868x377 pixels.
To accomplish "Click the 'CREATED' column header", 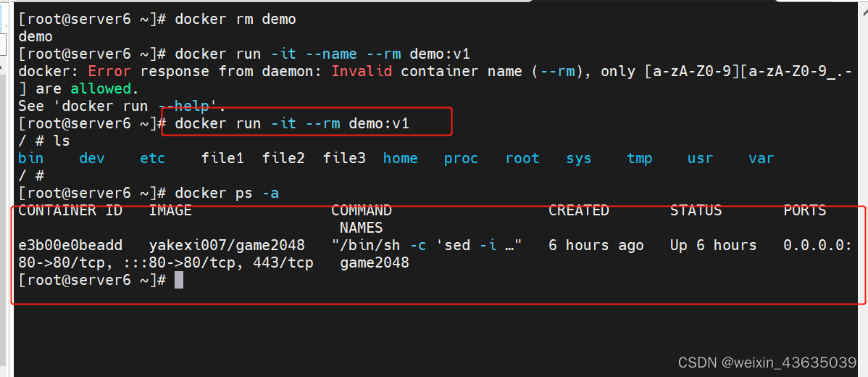I will pos(579,210).
